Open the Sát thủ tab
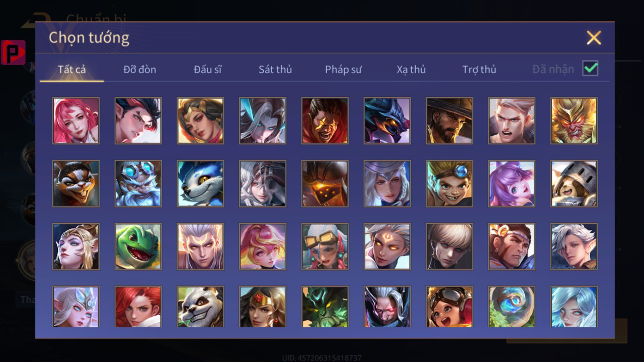The width and height of the screenshot is (644, 362). (275, 70)
